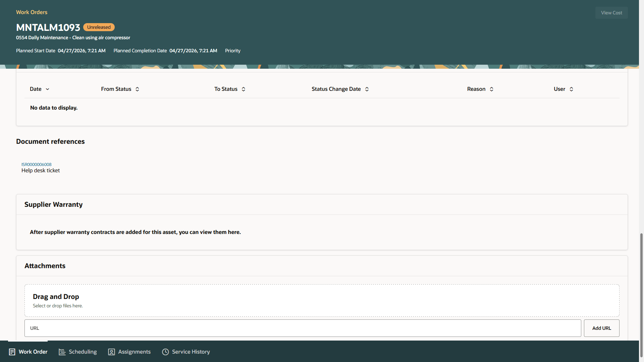Click the Planned Start Date value
Screen dimensions: 644x362
point(82,51)
